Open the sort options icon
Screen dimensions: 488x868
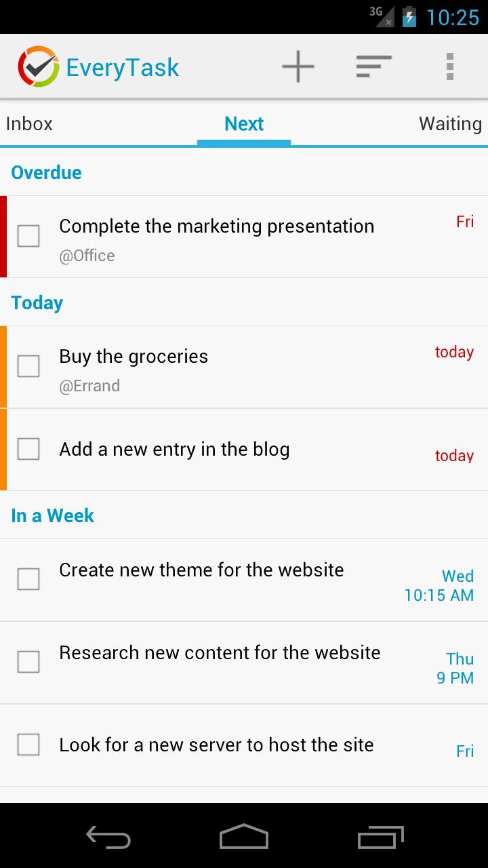pyautogui.click(x=373, y=66)
